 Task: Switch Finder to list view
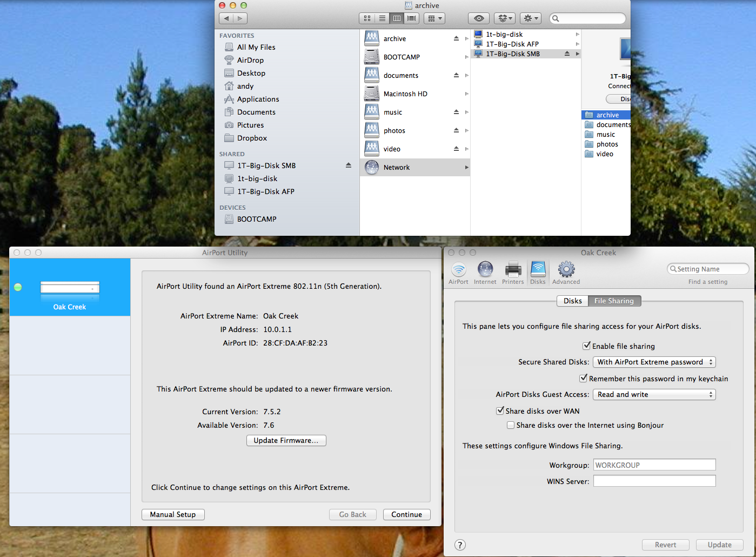pyautogui.click(x=382, y=18)
